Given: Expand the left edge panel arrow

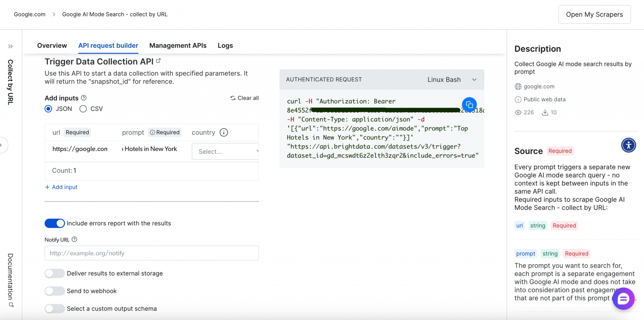Looking at the screenshot, I should pos(2,145).
